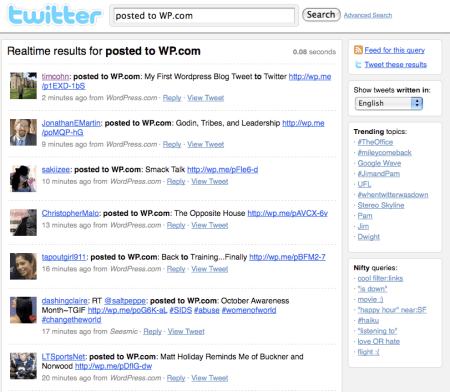Open "is down" nifty query
This screenshot has width=450, height=392.
tap(372, 289)
